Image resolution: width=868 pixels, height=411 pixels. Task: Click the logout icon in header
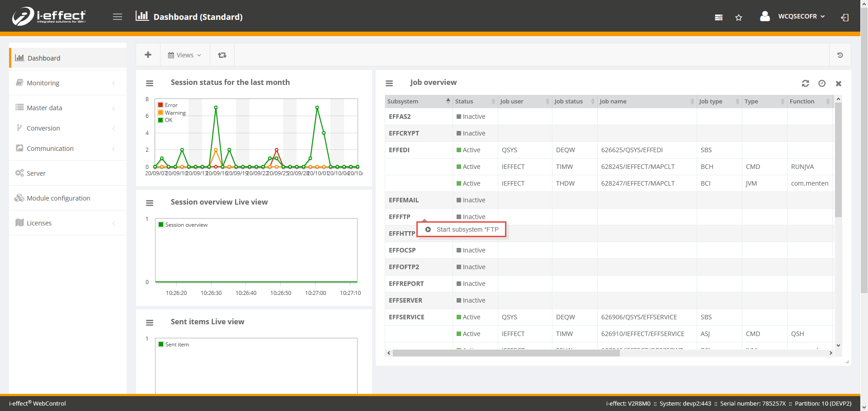pyautogui.click(x=844, y=18)
